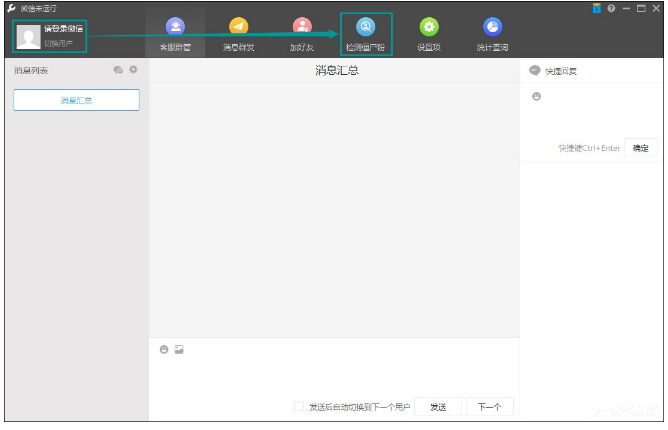Open the 加好友 add friends tool
Viewport: 668px width, 430px height.
click(x=302, y=34)
